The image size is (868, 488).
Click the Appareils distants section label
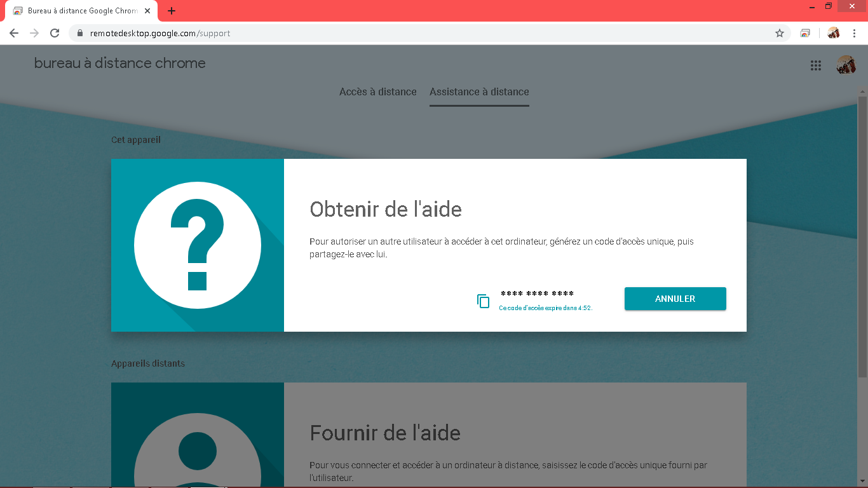point(148,363)
